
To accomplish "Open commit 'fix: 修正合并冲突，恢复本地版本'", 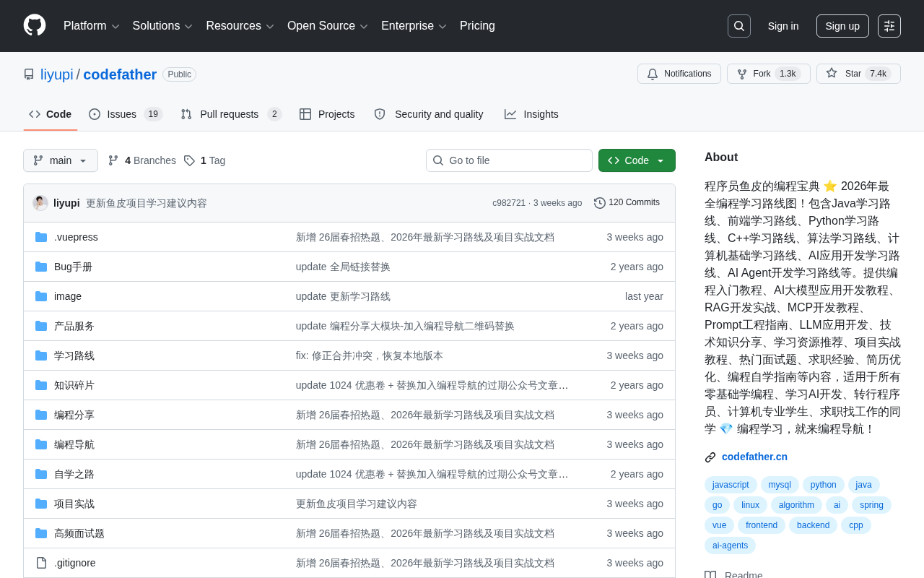I will pos(370,355).
